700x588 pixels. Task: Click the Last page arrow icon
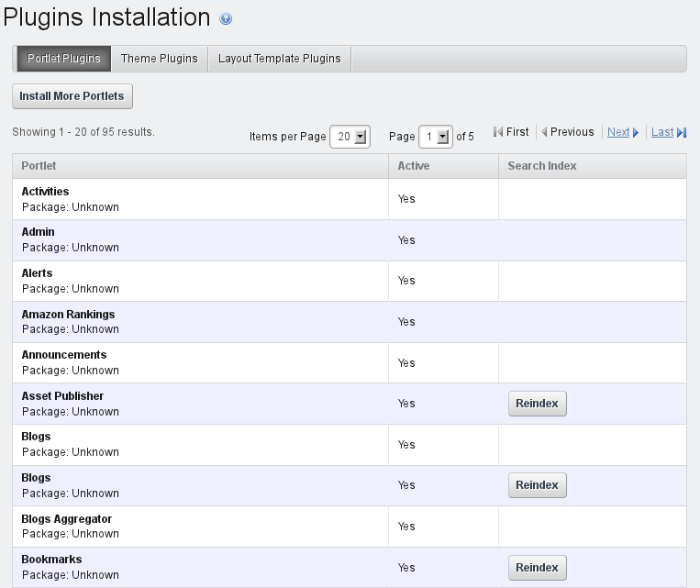[x=682, y=133]
